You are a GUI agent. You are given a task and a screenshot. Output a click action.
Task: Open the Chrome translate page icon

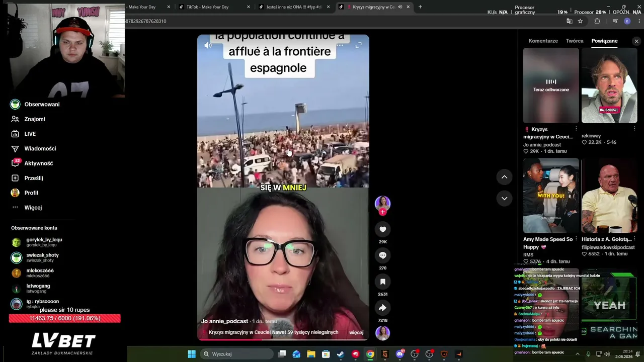point(569,21)
